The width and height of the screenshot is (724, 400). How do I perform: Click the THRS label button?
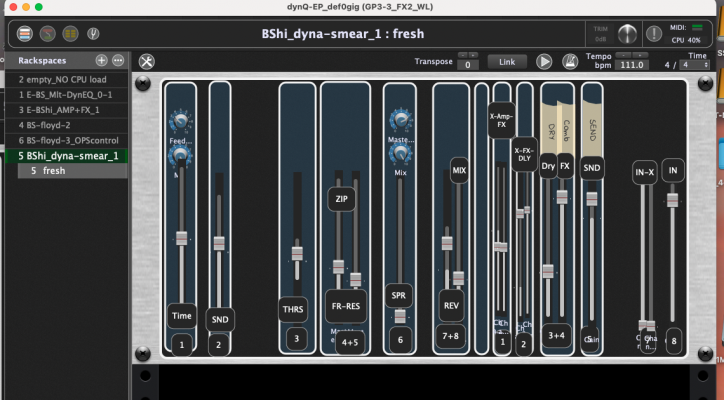click(x=293, y=309)
